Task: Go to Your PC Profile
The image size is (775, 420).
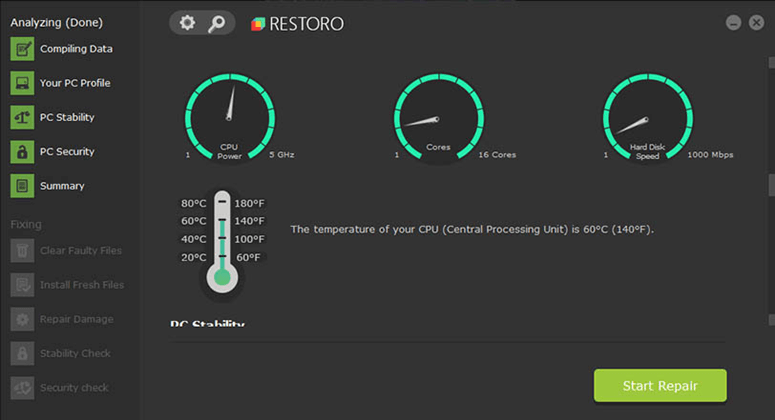Action: tap(75, 83)
